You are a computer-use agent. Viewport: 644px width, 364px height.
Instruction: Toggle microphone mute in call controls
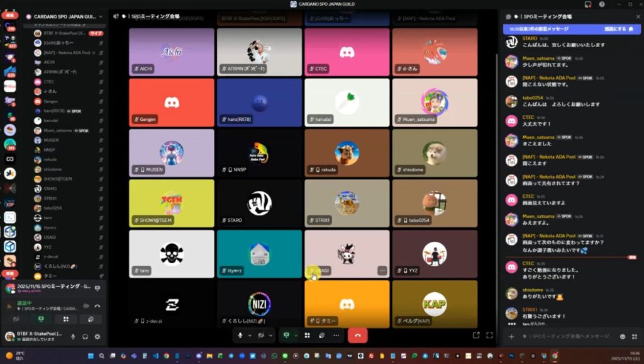point(240,336)
